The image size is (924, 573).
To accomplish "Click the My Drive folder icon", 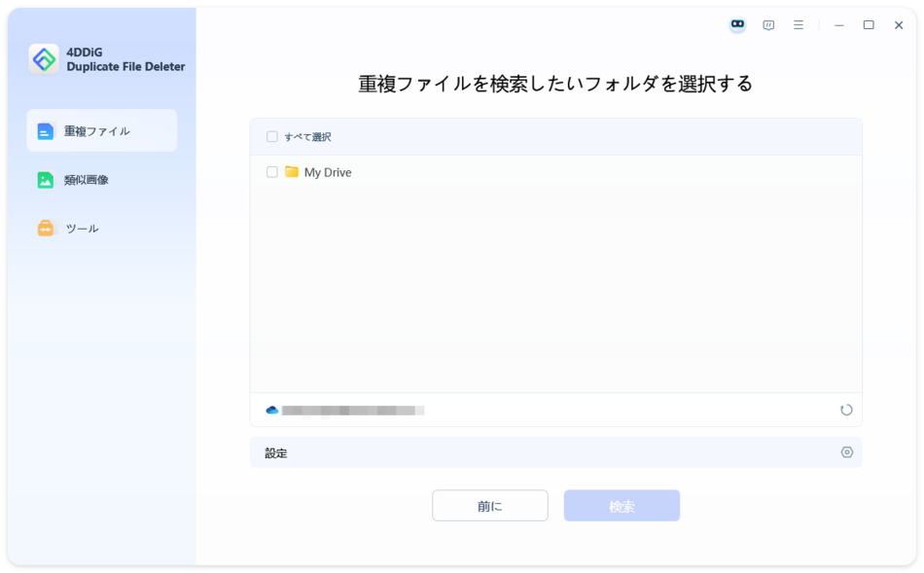I will [x=292, y=171].
